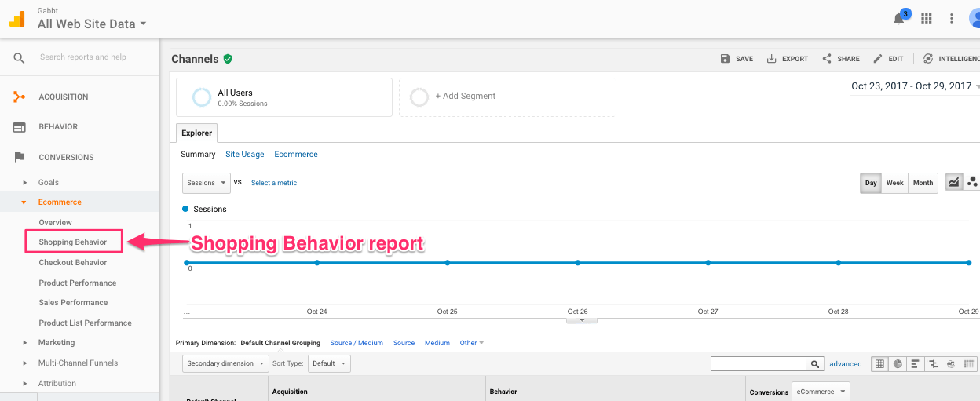The height and width of the screenshot is (401, 980).
Task: Open the Product Performance report
Action: [x=78, y=283]
